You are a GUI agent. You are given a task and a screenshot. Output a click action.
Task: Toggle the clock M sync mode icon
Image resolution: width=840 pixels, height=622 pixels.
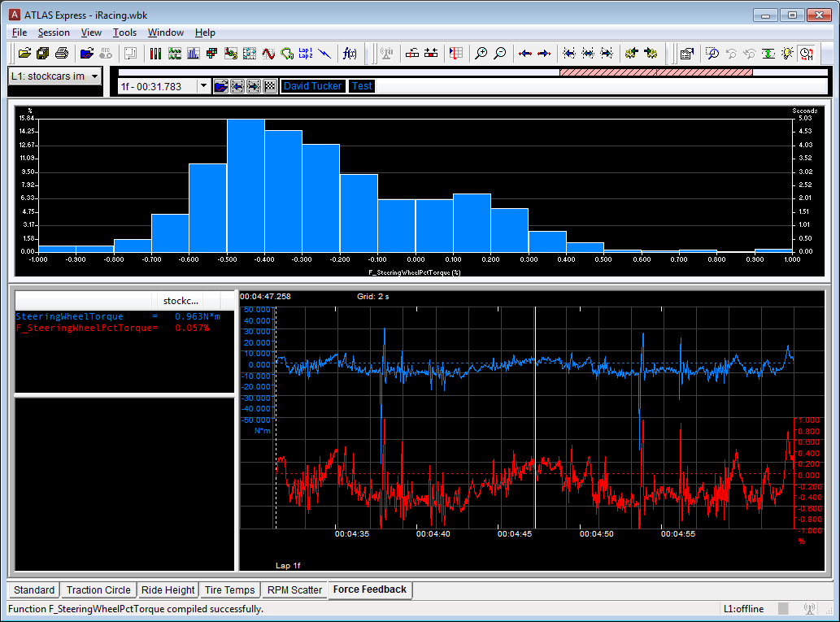click(x=806, y=53)
